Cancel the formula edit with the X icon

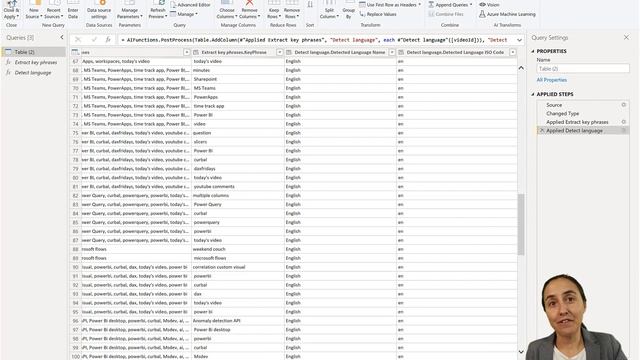[78, 40]
